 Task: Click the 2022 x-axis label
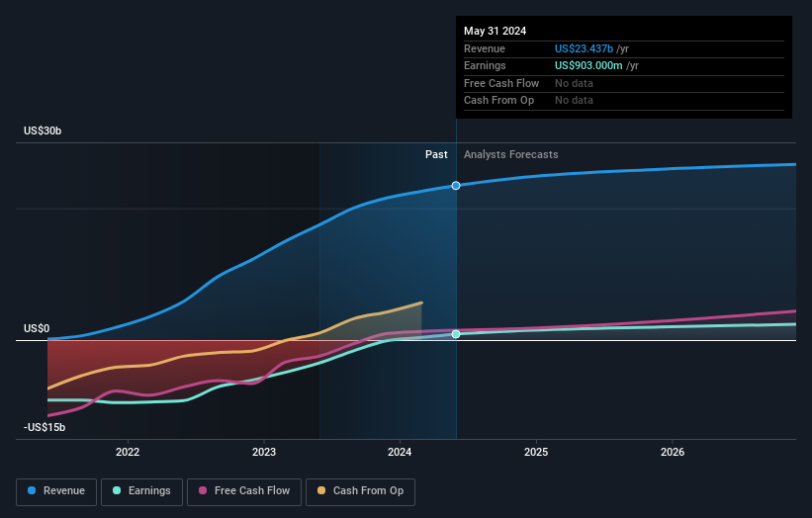coord(128,452)
